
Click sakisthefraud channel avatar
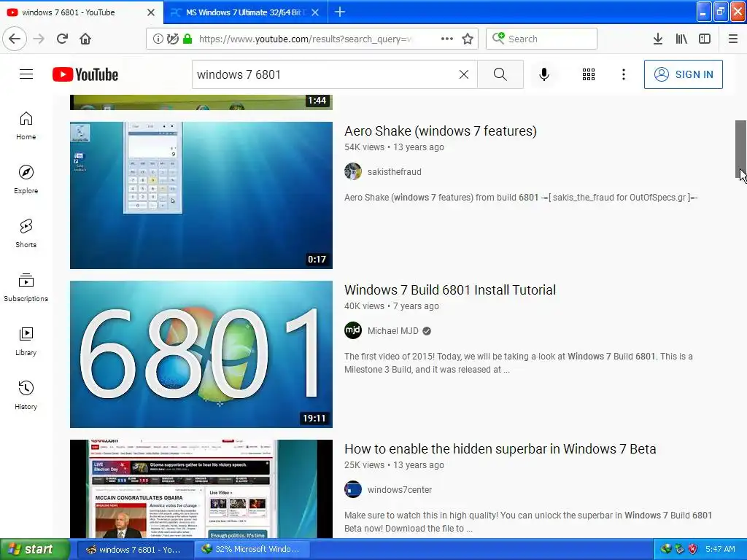point(353,171)
